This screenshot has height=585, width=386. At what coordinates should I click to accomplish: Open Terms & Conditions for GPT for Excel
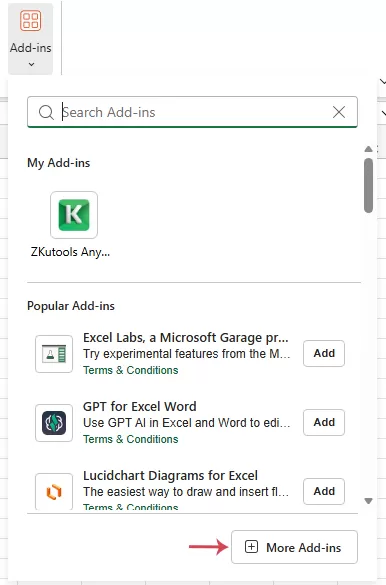[x=131, y=439]
